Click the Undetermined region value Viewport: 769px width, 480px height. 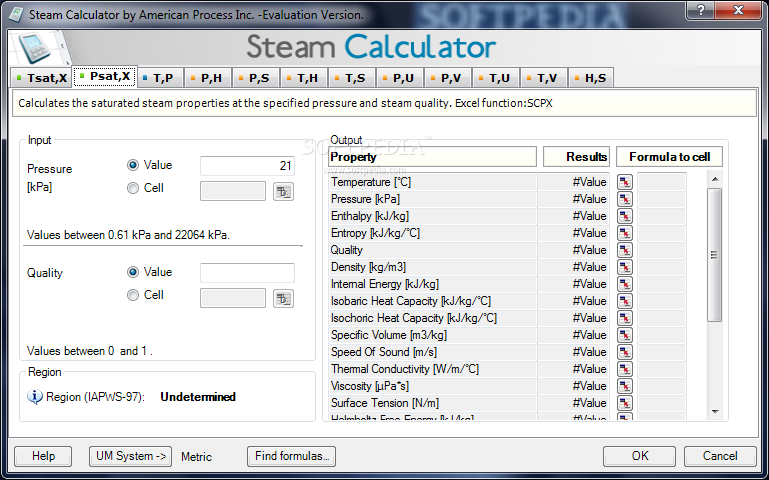(198, 397)
